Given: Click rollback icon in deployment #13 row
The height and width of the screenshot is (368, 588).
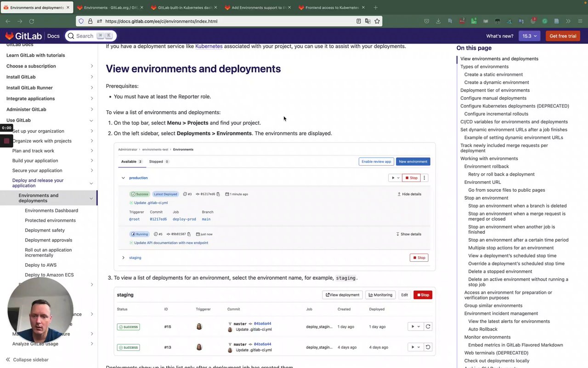Looking at the screenshot, I should (x=428, y=347).
